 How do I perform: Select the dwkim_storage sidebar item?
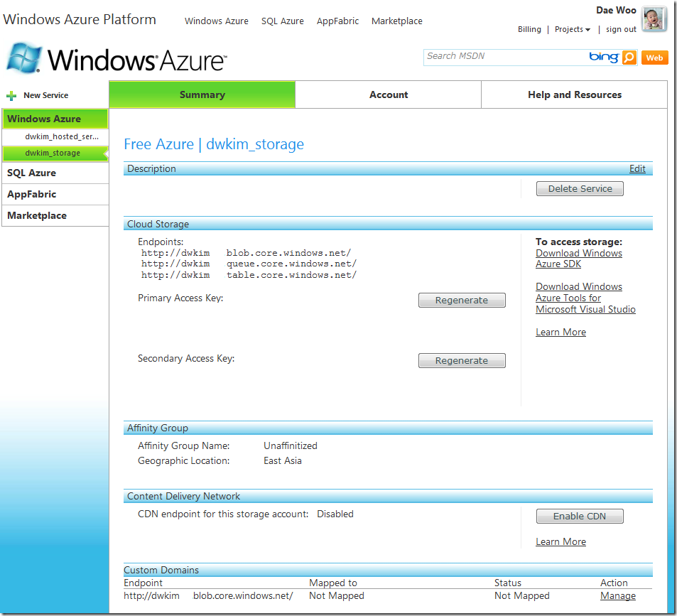pos(55,153)
